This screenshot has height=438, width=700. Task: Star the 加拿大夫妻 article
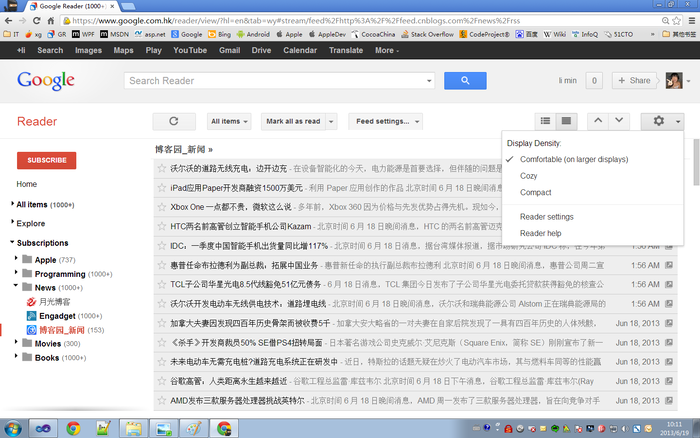[162, 323]
